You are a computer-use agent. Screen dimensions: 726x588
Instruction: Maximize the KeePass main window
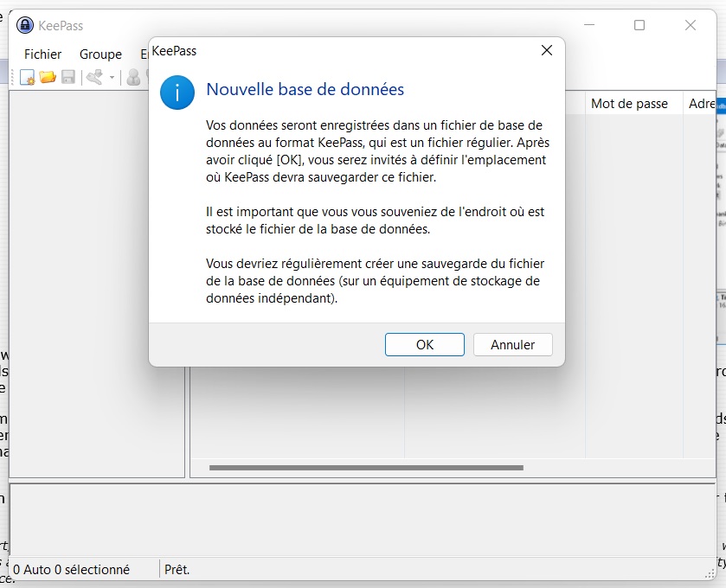coord(639,25)
